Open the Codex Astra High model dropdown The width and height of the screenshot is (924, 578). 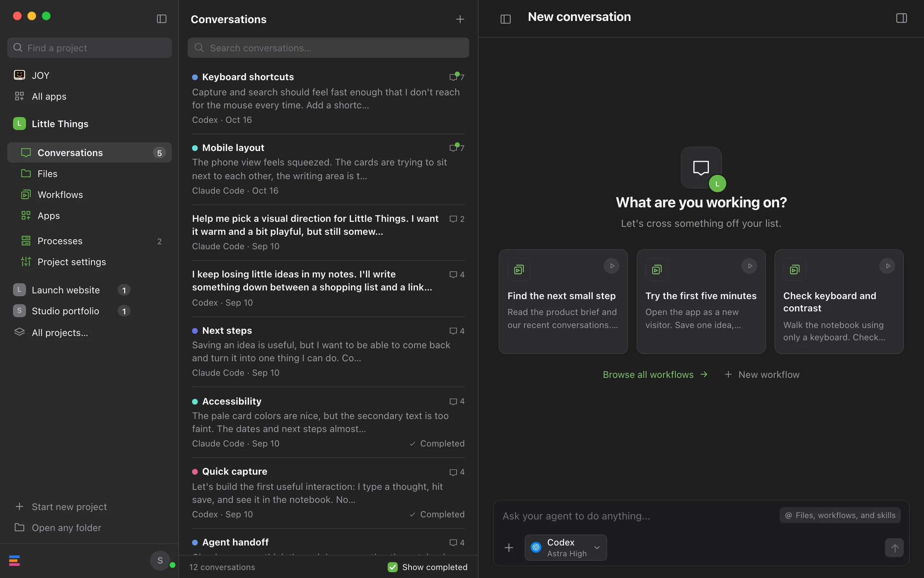click(566, 547)
